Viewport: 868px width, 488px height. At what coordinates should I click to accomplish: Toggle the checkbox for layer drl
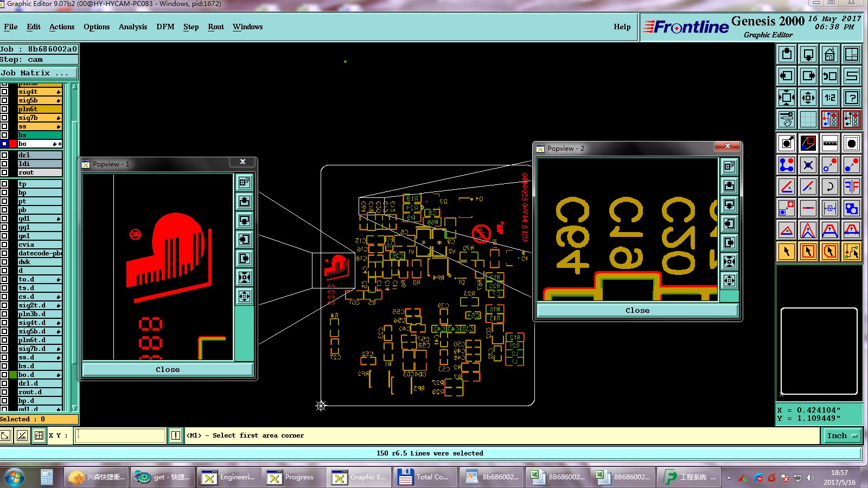tap(4, 155)
